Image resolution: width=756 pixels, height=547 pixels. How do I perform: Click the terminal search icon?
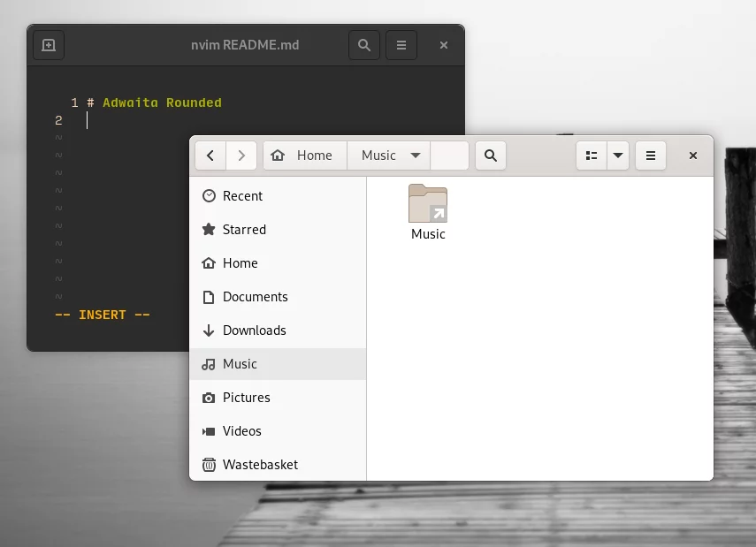pos(363,45)
